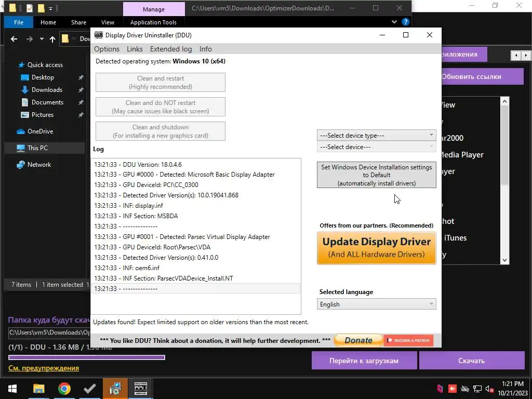The height and width of the screenshot is (399, 532).
Task: Open the Extended log menu
Action: [x=170, y=49]
